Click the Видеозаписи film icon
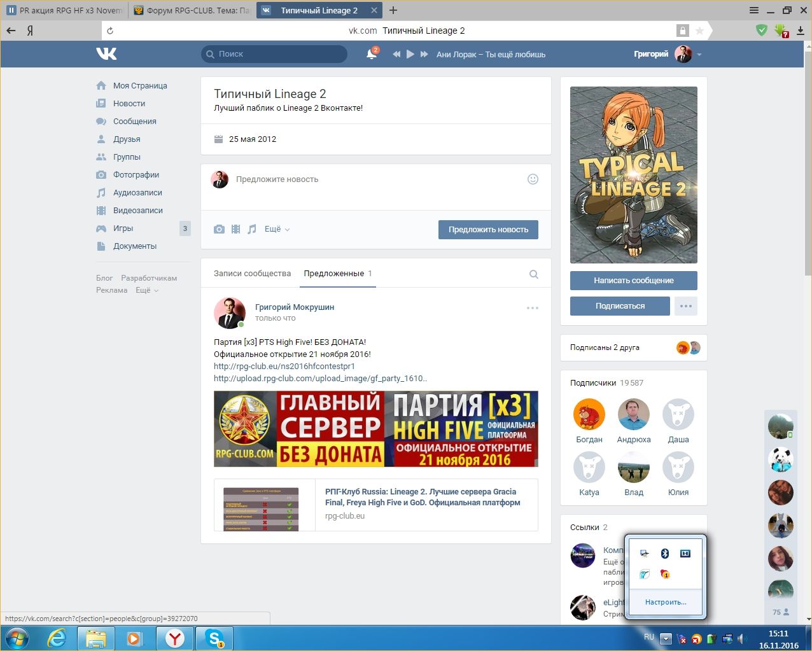812x651 pixels. [x=101, y=211]
